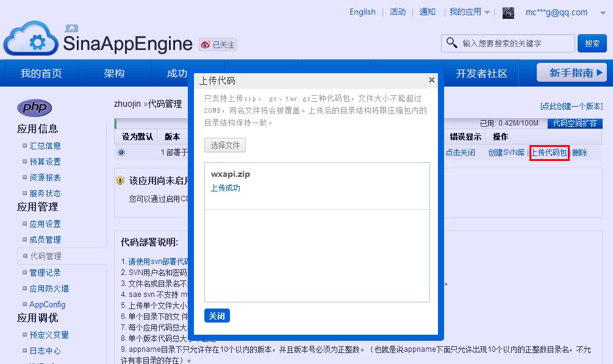Click the 上传代码包 link
613x364 pixels.
click(549, 153)
